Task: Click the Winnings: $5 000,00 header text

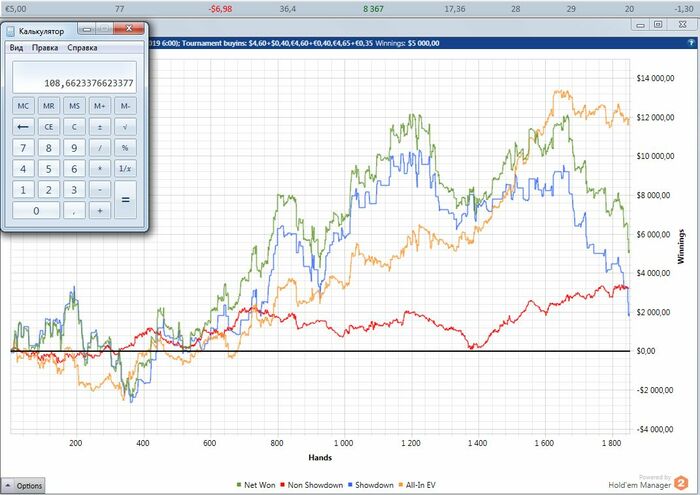Action: [x=407, y=43]
